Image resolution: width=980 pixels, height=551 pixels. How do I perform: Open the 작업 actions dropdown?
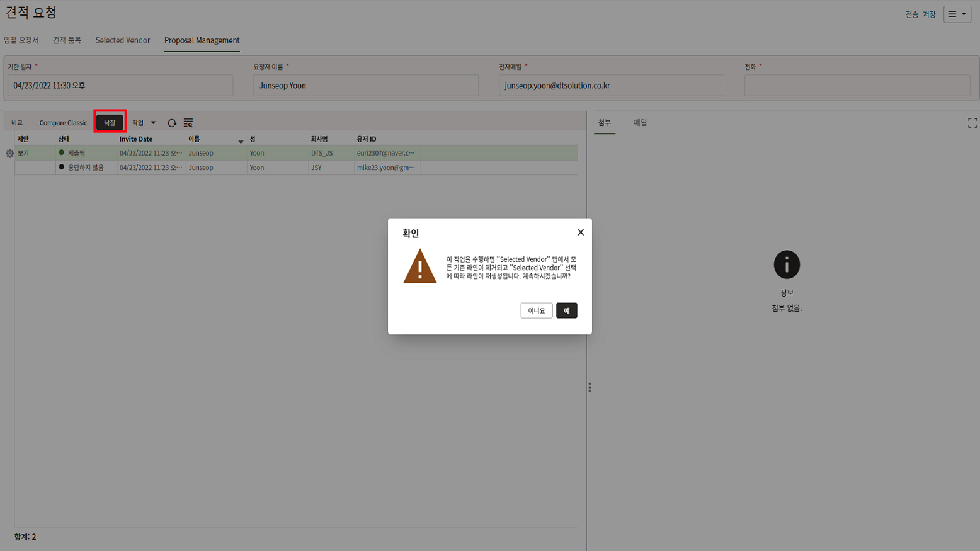(144, 123)
